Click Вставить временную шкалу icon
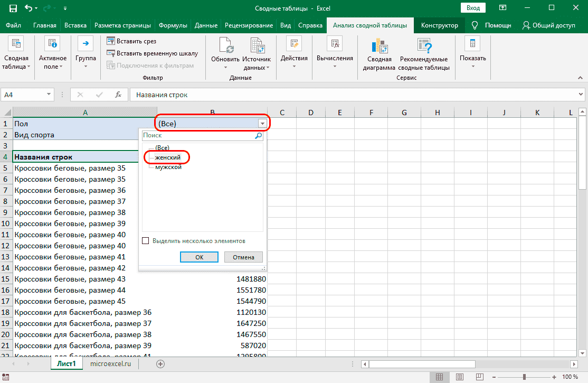This screenshot has height=383, width=588. pyautogui.click(x=111, y=53)
